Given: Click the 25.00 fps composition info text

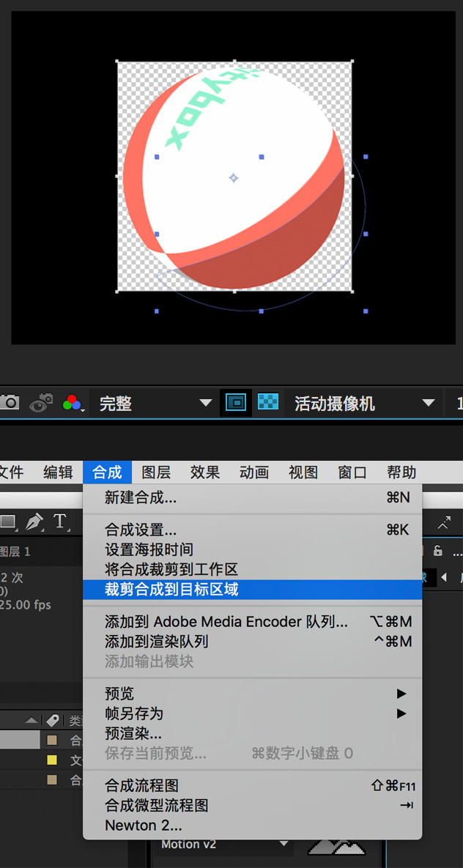Looking at the screenshot, I should coord(26,604).
